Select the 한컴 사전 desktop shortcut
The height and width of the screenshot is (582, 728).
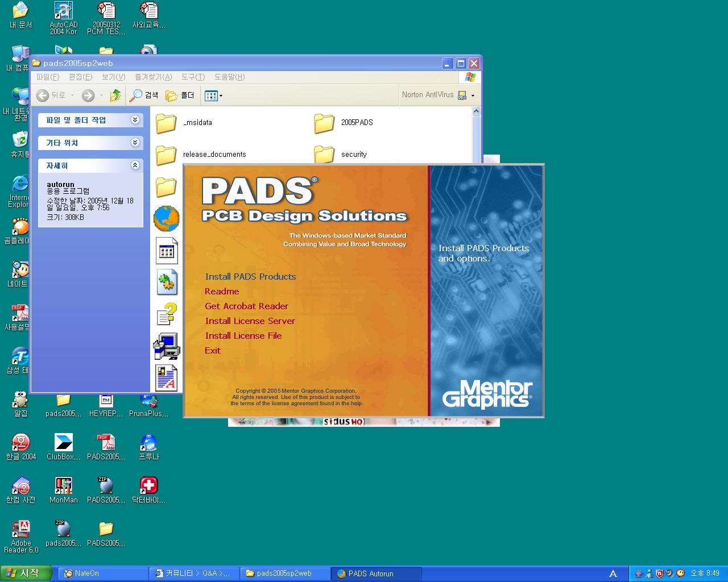coord(20,490)
